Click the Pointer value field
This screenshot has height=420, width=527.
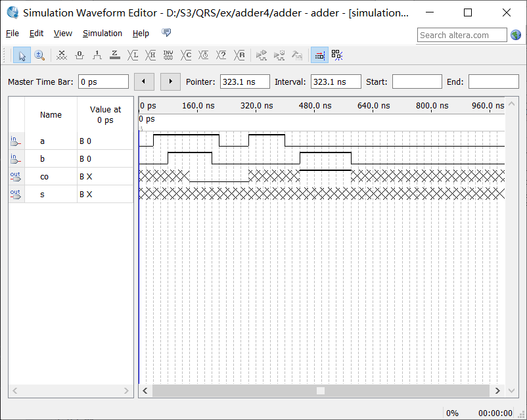click(244, 82)
